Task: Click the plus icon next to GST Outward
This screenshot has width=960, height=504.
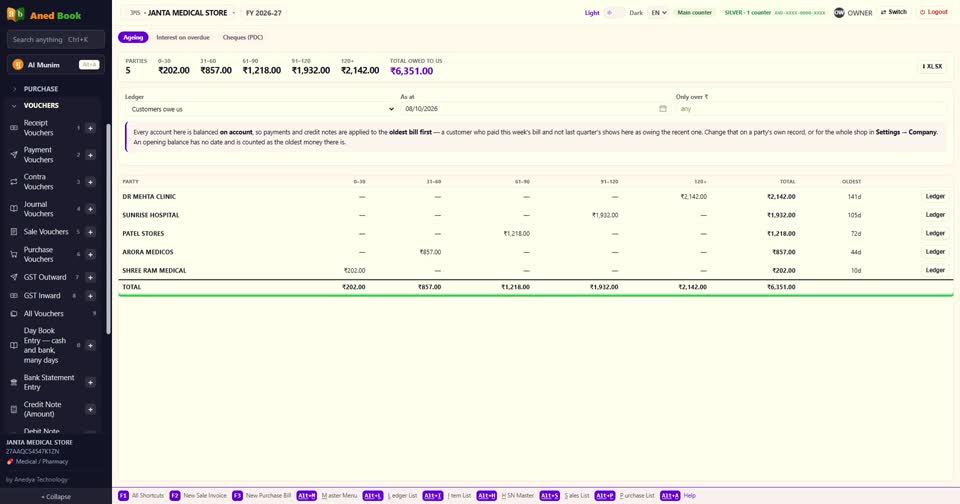Action: (x=90, y=277)
